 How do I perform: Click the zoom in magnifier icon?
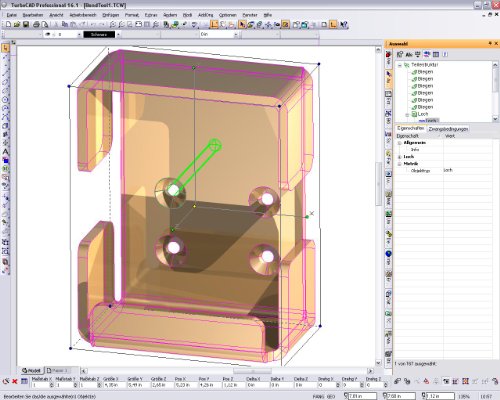[x=113, y=24]
